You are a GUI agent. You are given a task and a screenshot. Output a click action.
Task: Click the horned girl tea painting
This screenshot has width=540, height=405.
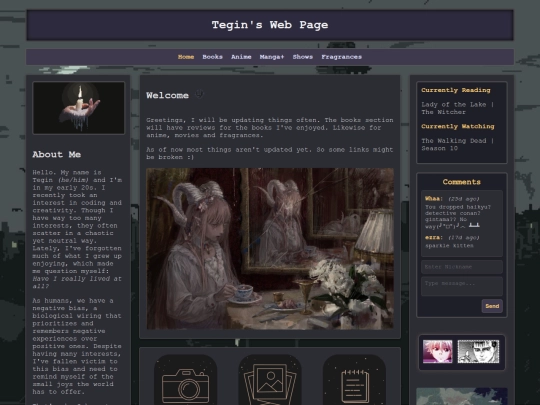270,249
